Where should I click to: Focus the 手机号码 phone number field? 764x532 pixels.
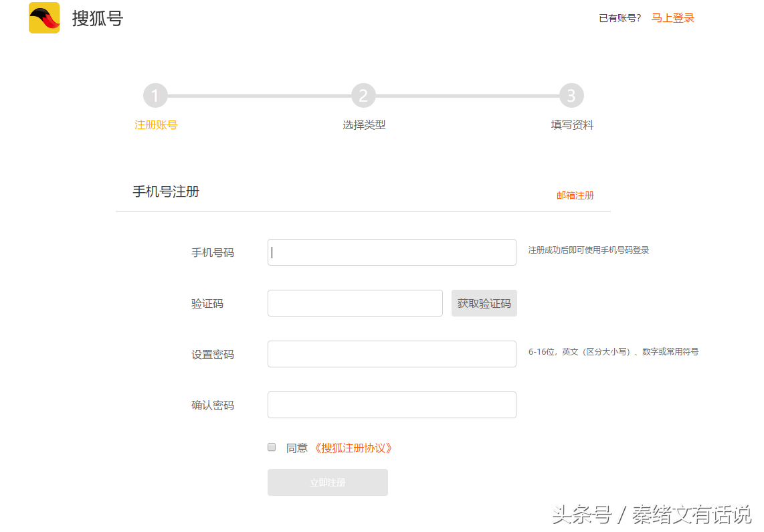click(391, 252)
